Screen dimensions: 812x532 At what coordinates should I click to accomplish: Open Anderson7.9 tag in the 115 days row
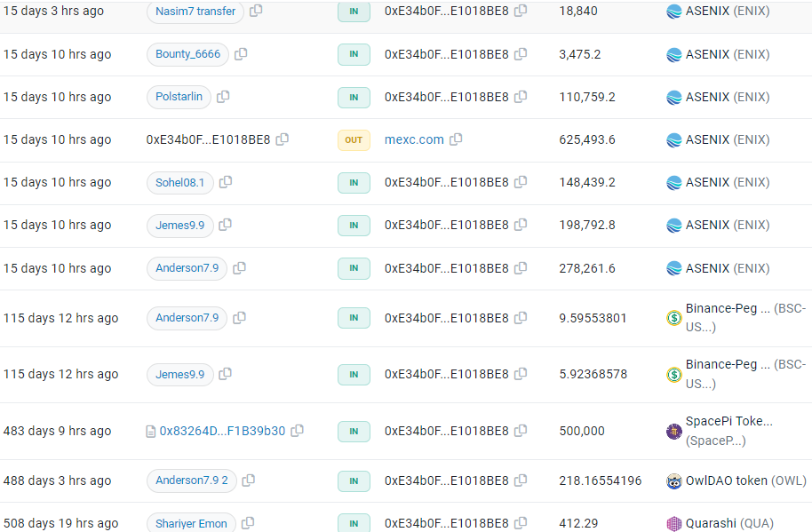[187, 318]
